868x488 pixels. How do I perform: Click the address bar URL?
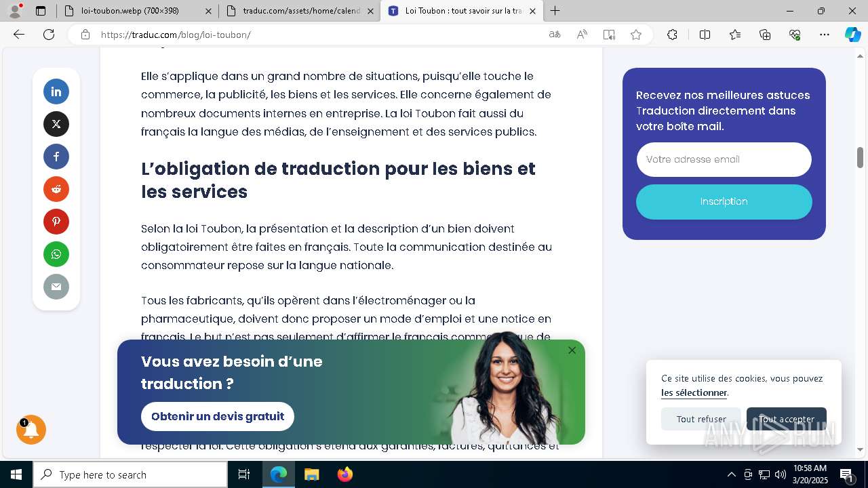[176, 35]
